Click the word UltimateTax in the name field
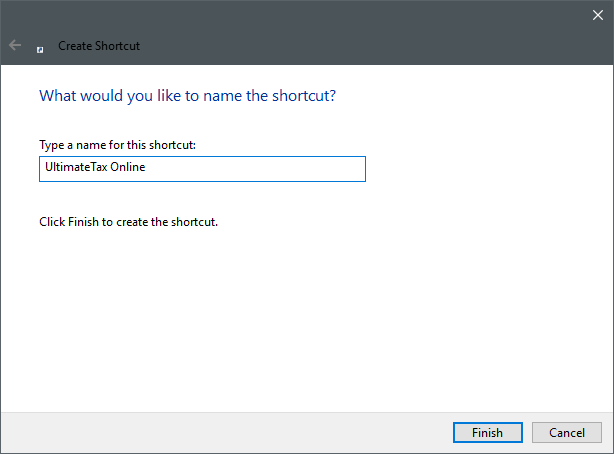The image size is (614, 454). coord(76,167)
